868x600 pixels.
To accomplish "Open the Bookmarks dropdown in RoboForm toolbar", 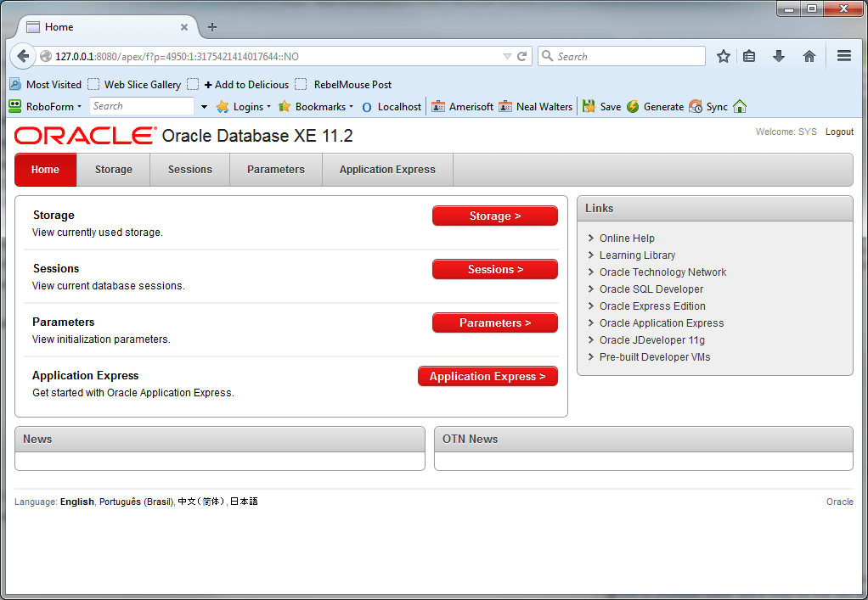I will pos(316,107).
